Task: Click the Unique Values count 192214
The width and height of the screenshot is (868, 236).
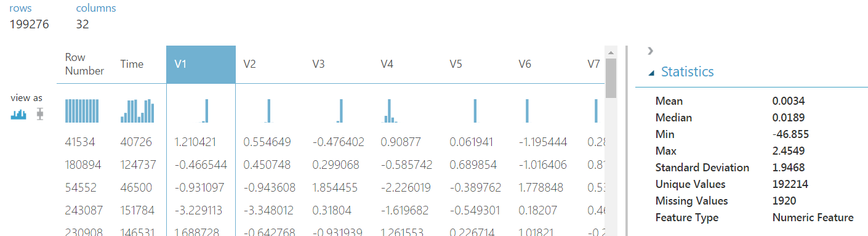Action: [x=790, y=184]
